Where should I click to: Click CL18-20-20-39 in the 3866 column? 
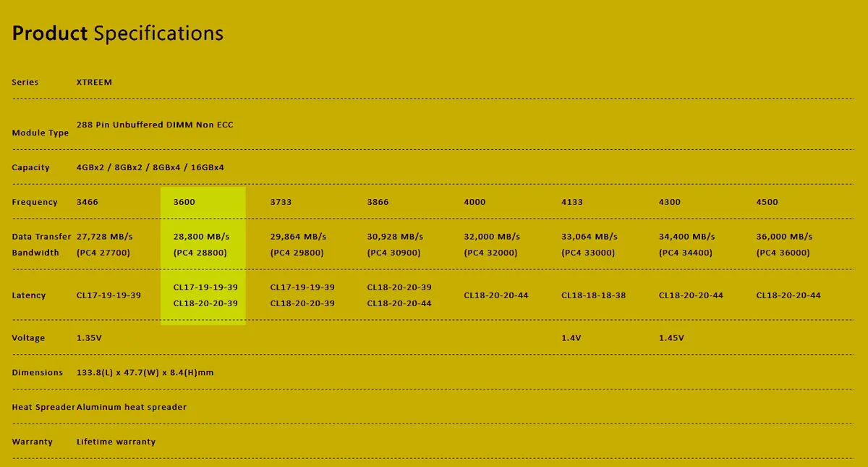click(x=399, y=287)
